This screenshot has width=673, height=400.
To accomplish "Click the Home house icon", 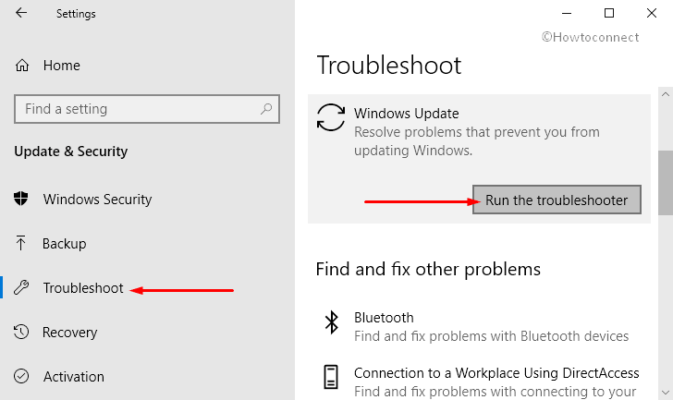I will 22,65.
